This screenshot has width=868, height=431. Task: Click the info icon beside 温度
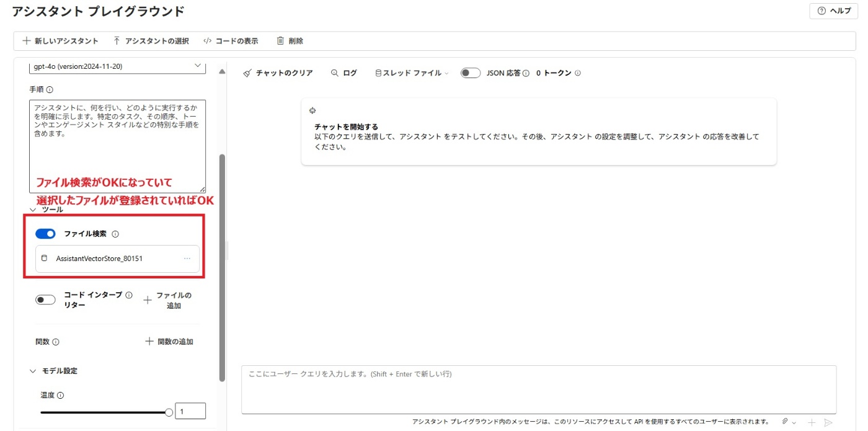(61, 396)
